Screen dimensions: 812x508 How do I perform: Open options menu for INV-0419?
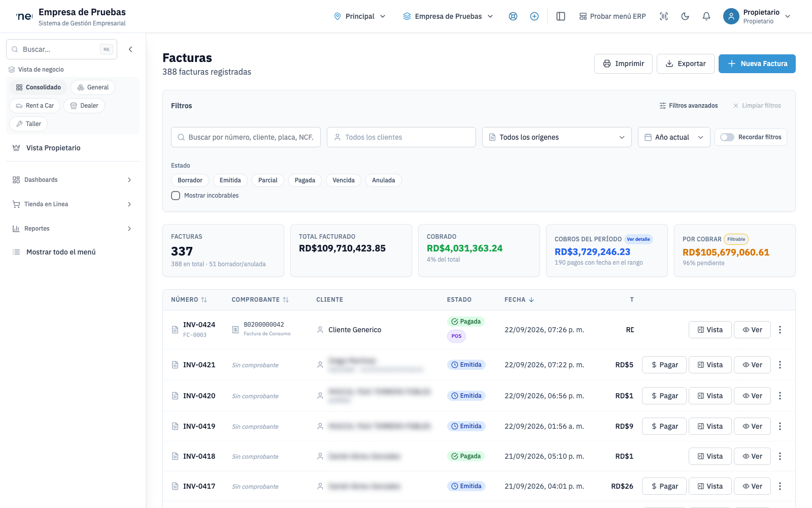coord(780,426)
